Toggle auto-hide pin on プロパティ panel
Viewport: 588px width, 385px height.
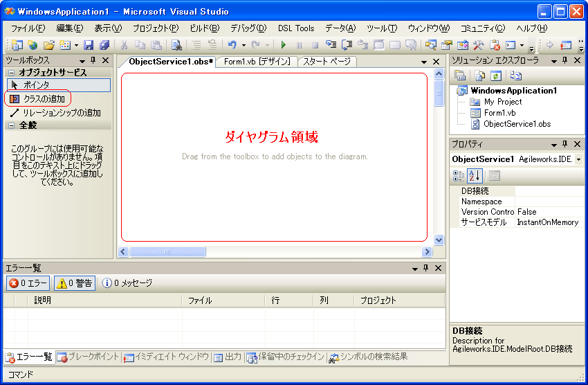tap(564, 144)
